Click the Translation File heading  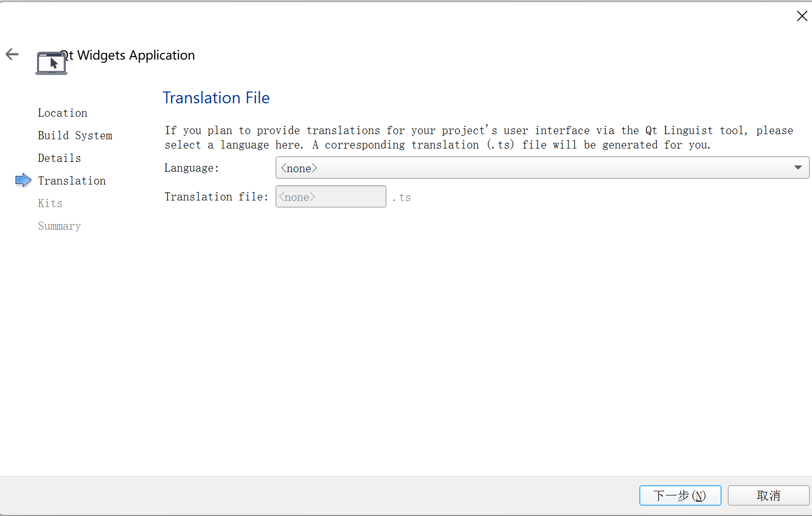216,98
